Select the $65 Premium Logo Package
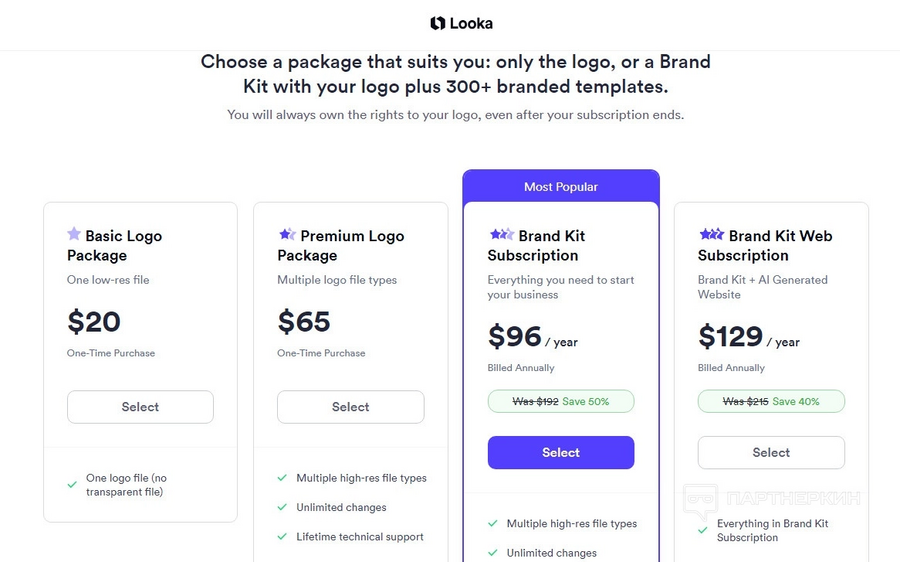The height and width of the screenshot is (562, 900). click(351, 407)
